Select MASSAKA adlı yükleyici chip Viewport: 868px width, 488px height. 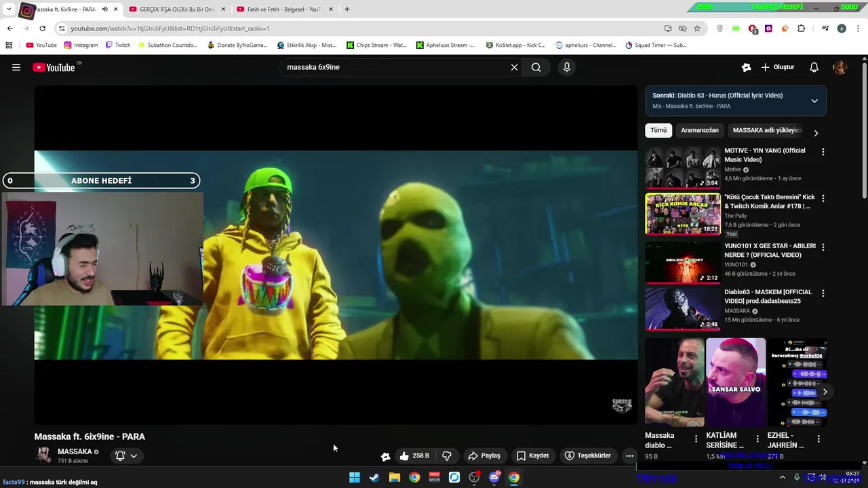(767, 130)
